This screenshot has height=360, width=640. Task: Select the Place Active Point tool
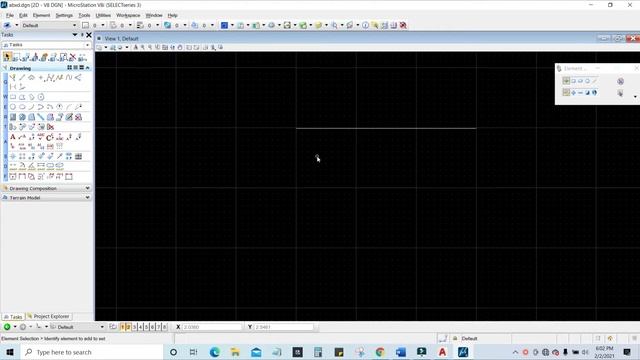41,78
